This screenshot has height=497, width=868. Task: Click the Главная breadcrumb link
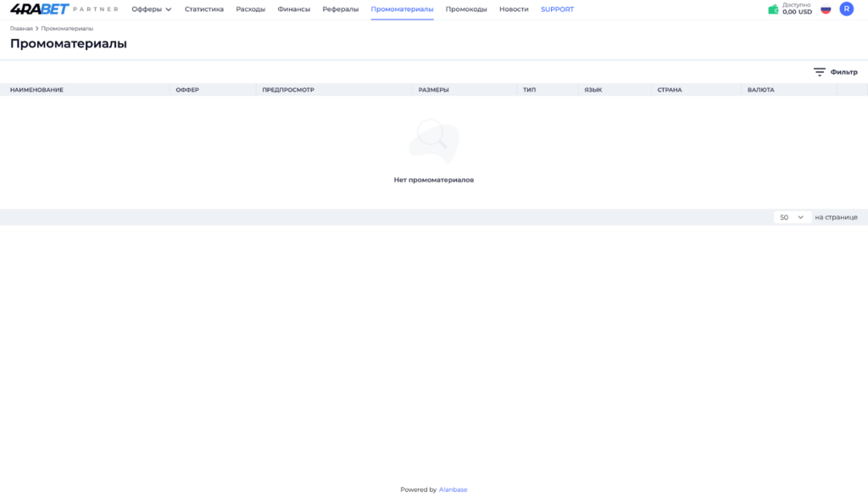tap(21, 28)
